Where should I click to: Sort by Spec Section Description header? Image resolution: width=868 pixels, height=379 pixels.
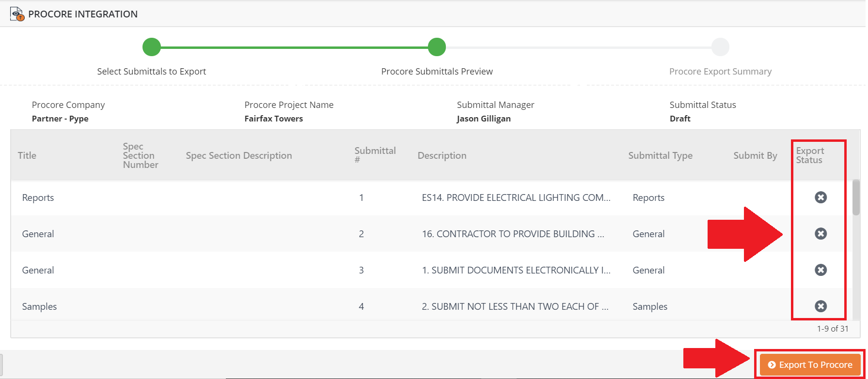pyautogui.click(x=239, y=155)
